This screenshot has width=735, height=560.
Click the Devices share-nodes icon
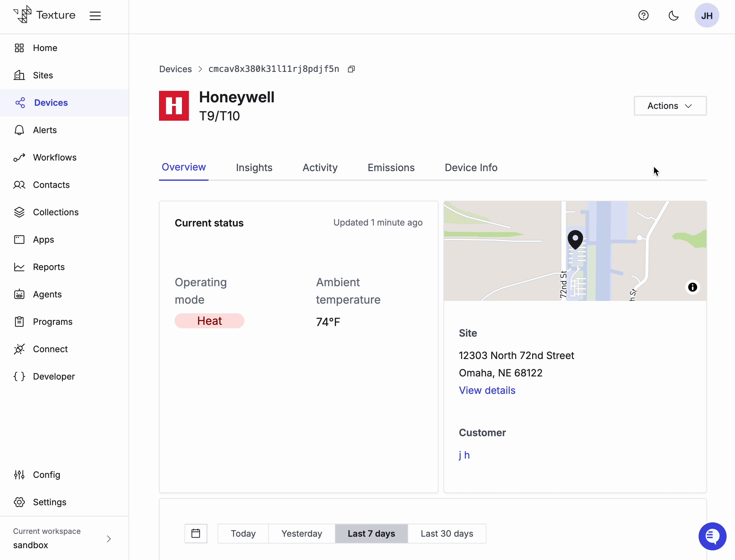point(20,103)
